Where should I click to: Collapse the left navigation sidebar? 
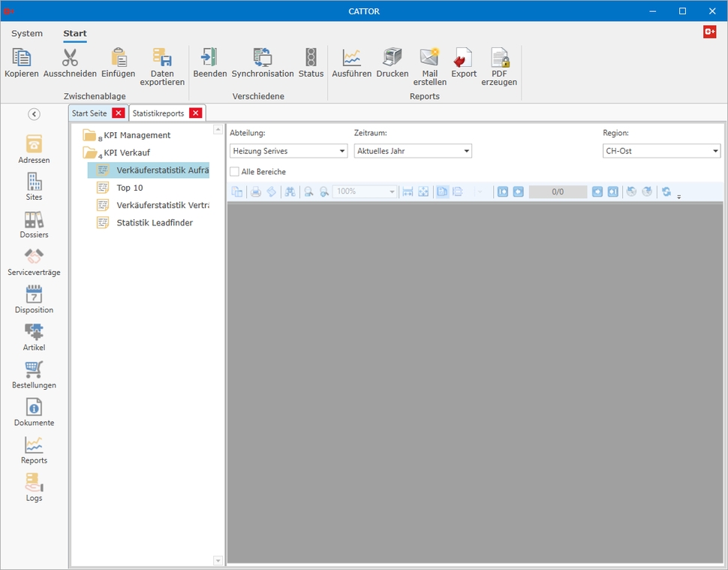34,114
